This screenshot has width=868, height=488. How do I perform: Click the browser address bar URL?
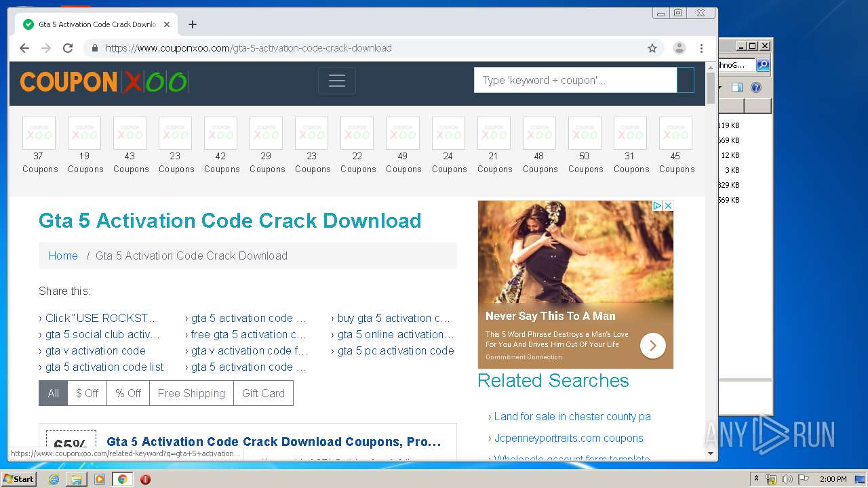click(x=248, y=48)
